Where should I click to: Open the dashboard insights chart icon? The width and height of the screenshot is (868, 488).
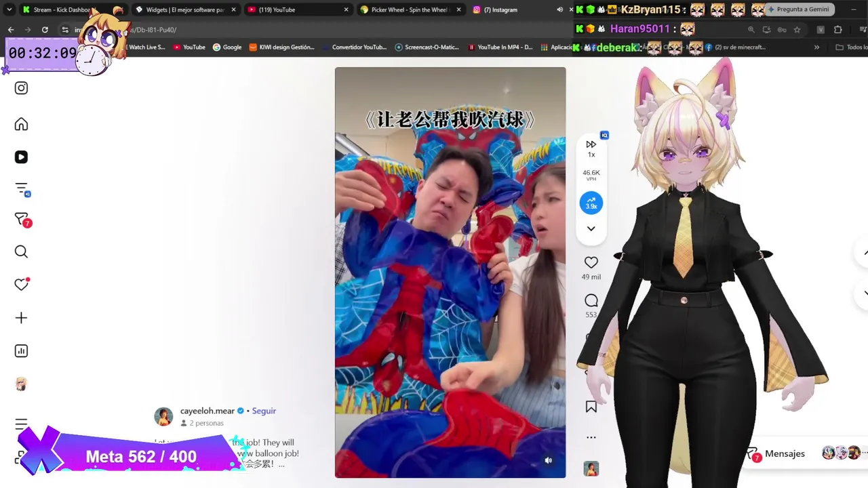21,351
